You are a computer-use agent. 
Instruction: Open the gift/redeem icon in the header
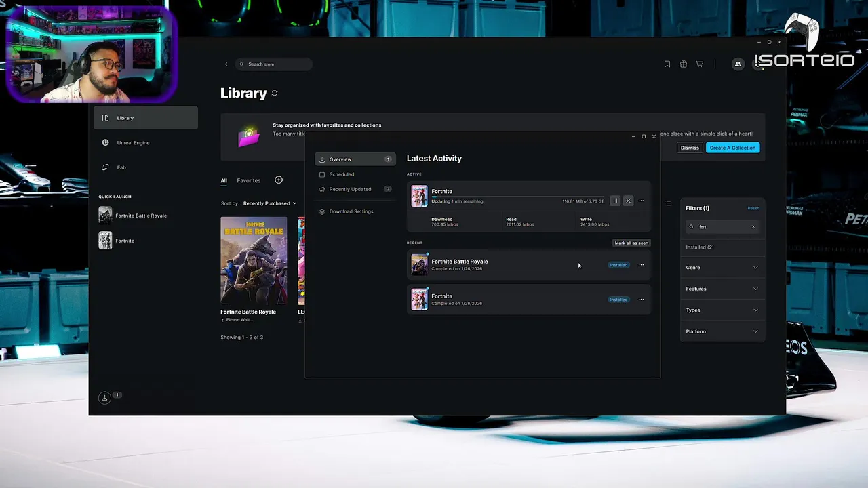[x=684, y=64]
